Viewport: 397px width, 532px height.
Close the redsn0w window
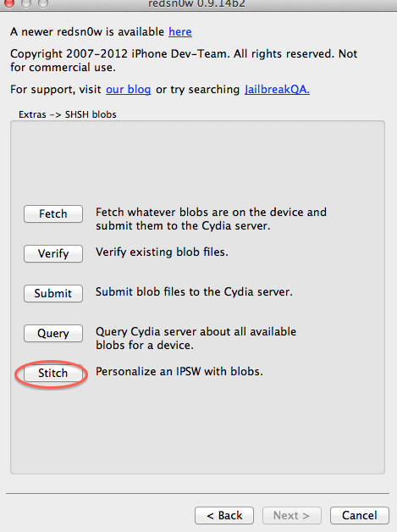point(8,3)
